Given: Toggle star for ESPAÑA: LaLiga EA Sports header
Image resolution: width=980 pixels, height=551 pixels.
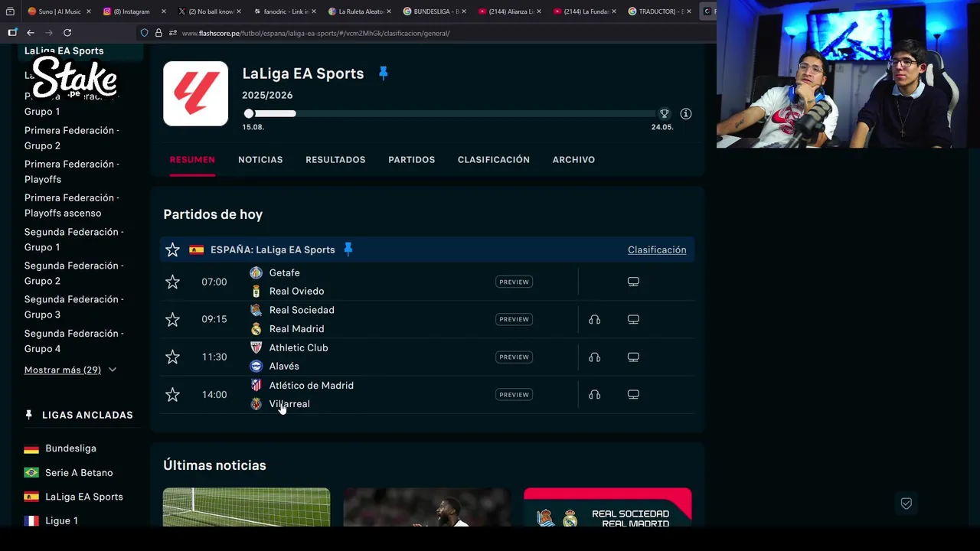Looking at the screenshot, I should coord(172,249).
